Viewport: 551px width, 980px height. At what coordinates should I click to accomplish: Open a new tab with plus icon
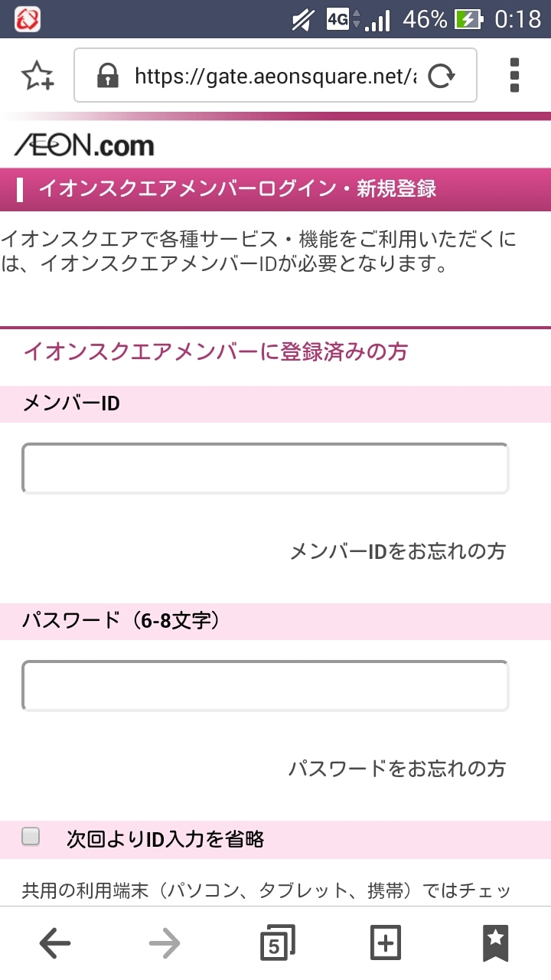tap(385, 943)
